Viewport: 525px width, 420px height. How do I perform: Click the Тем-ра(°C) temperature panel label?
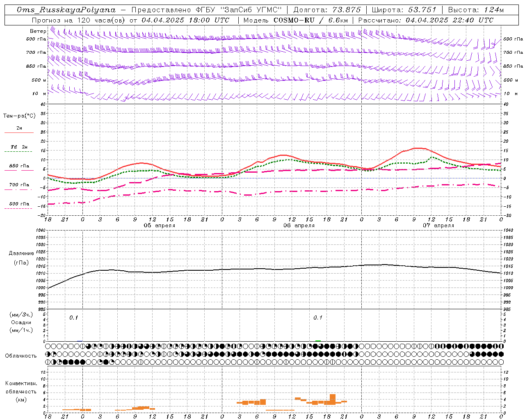click(19, 116)
